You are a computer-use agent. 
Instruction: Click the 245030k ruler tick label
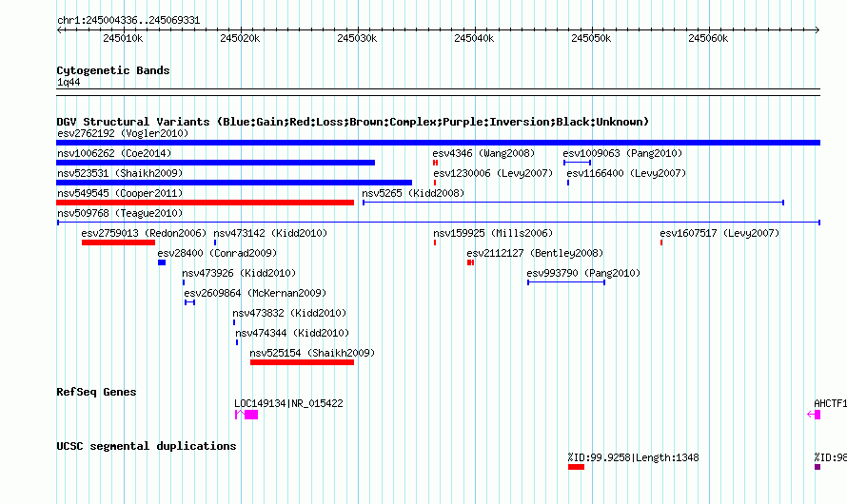pyautogui.click(x=357, y=39)
